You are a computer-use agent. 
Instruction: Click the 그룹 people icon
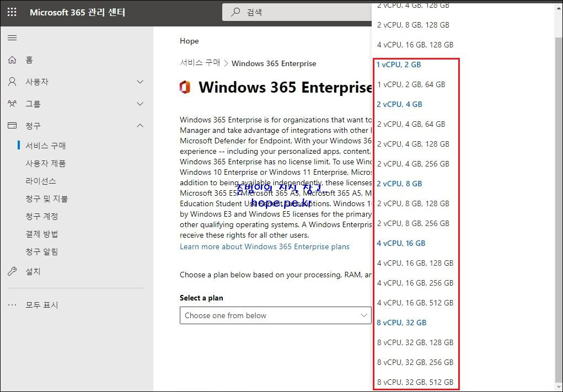12,104
